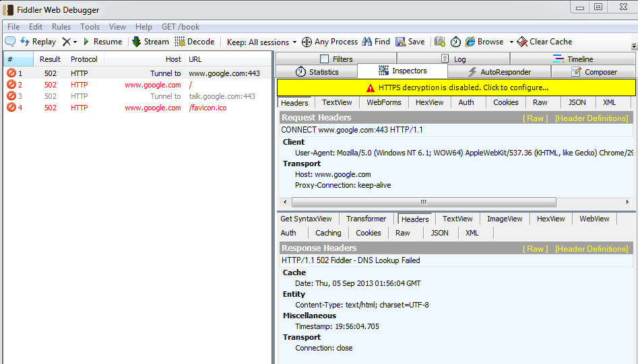
Task: Click the request headers horizontal scrollbar
Action: tap(423, 202)
